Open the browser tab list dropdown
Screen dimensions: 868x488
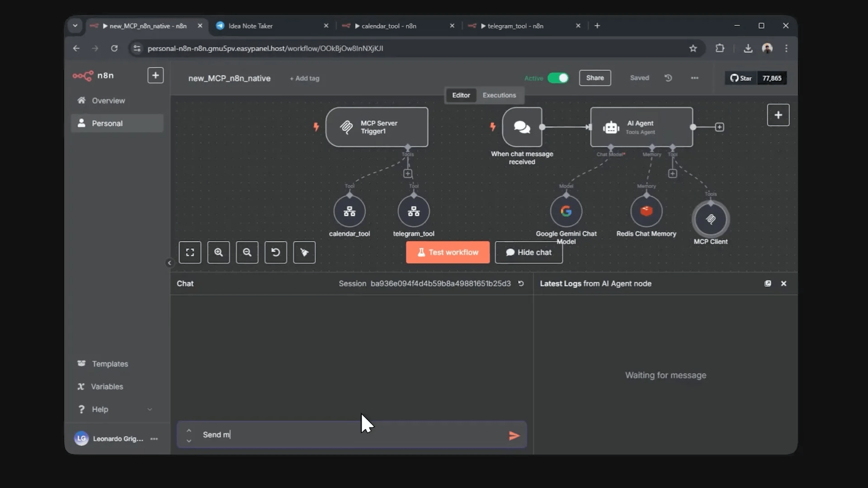click(x=75, y=26)
